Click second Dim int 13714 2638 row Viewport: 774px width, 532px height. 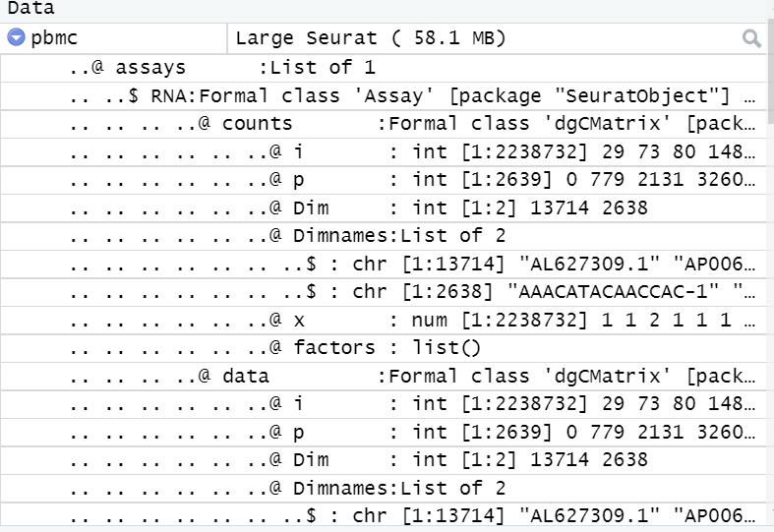tap(383, 460)
